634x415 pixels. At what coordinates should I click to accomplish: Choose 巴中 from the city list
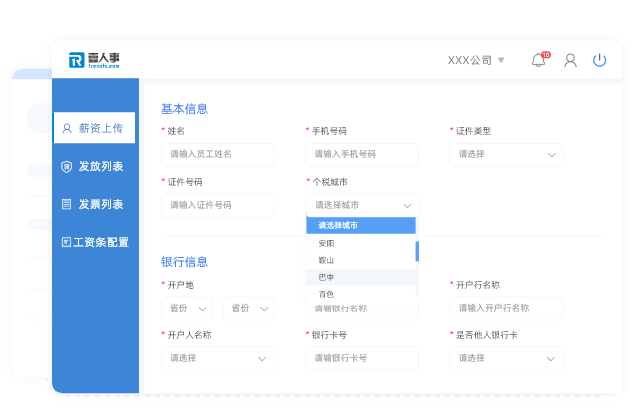[361, 277]
